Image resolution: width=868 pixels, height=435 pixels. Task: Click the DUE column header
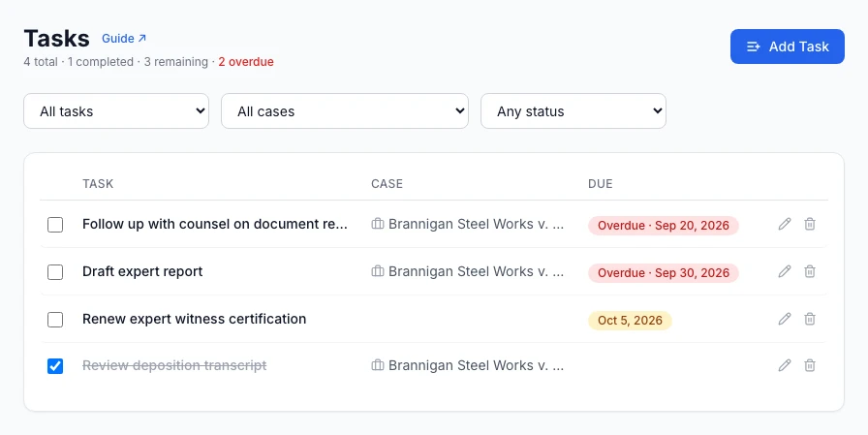tap(600, 184)
